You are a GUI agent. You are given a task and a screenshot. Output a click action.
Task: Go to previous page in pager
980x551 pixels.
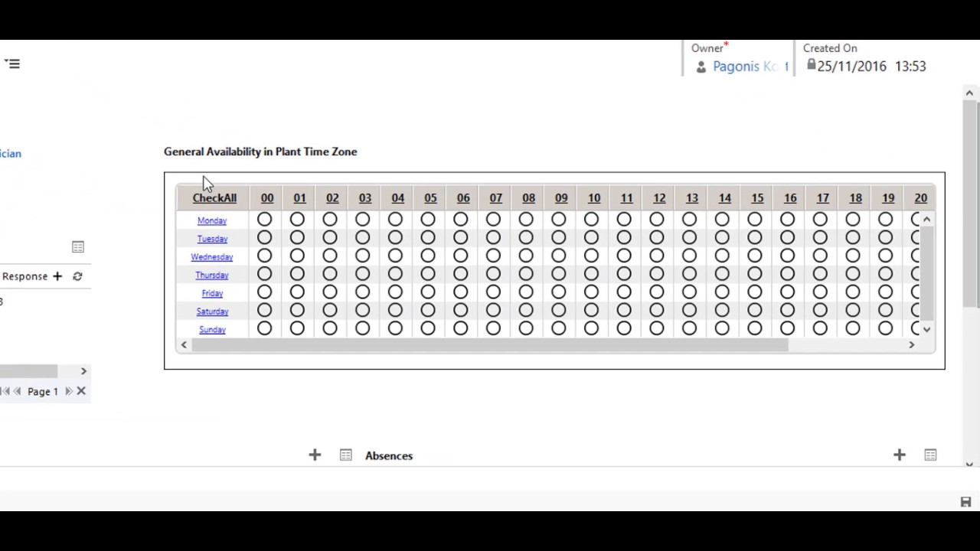click(17, 391)
